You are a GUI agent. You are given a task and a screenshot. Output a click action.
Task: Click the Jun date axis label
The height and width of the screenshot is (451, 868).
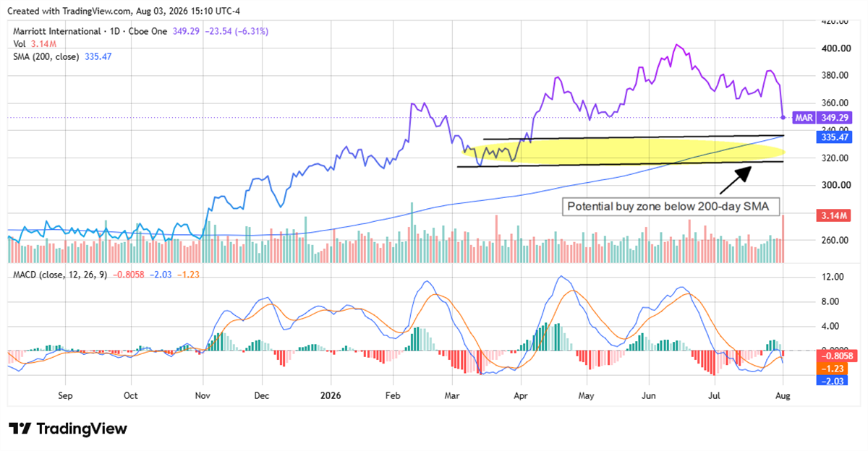pos(648,396)
